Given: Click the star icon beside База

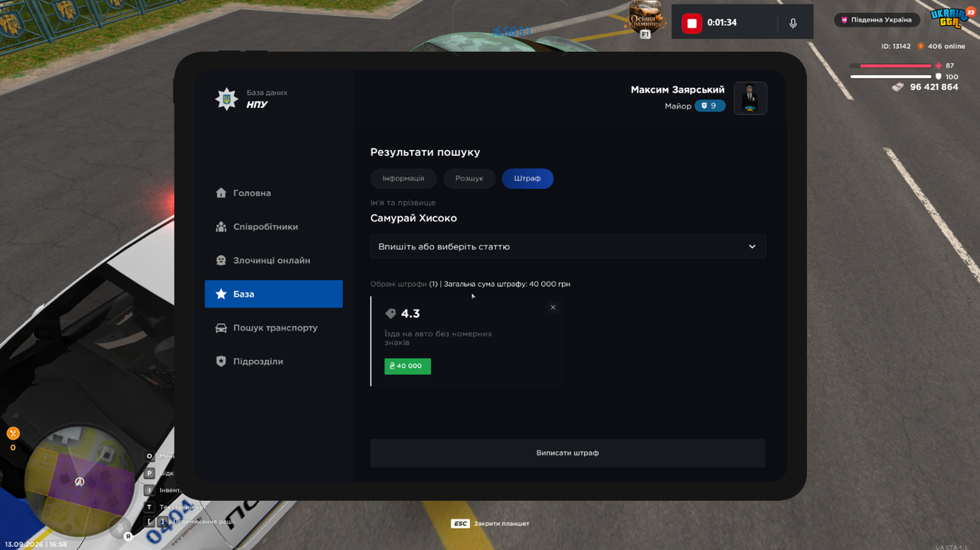Looking at the screenshot, I should click(x=221, y=294).
